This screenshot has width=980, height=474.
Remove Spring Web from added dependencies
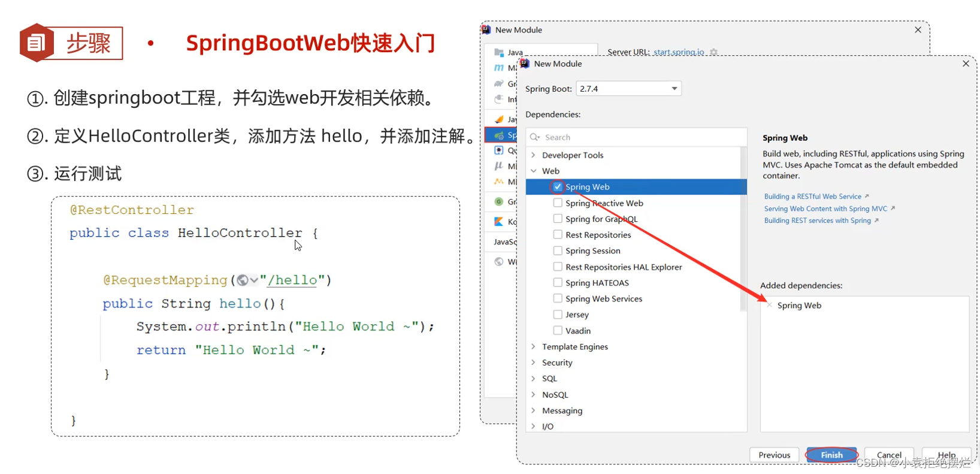click(769, 305)
